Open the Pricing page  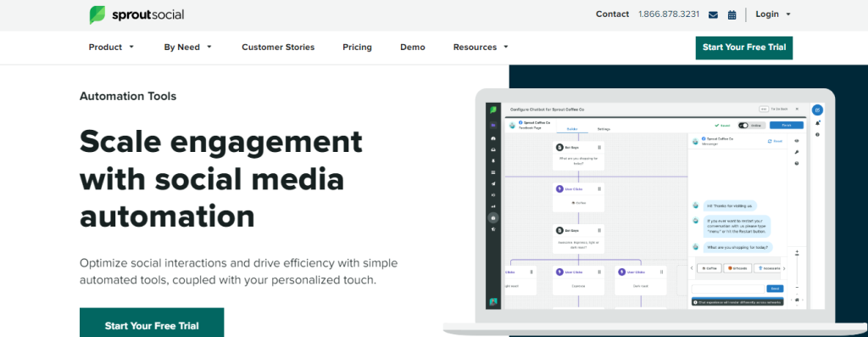pos(357,48)
